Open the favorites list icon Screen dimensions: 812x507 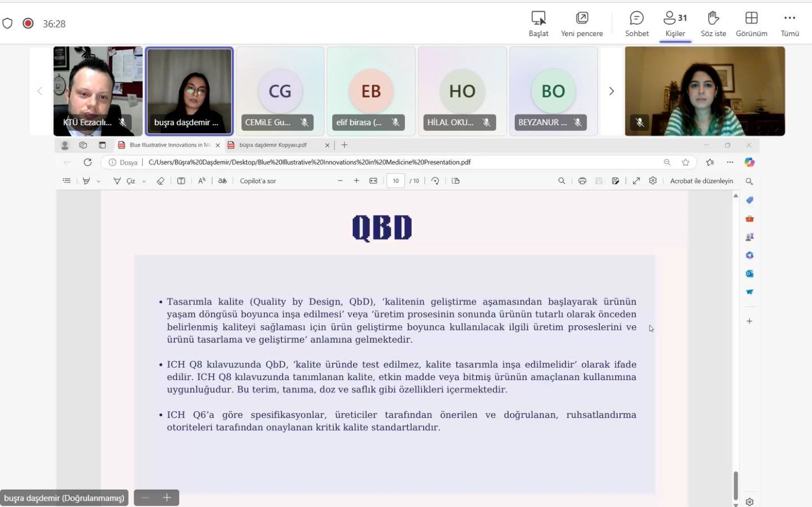coord(710,162)
